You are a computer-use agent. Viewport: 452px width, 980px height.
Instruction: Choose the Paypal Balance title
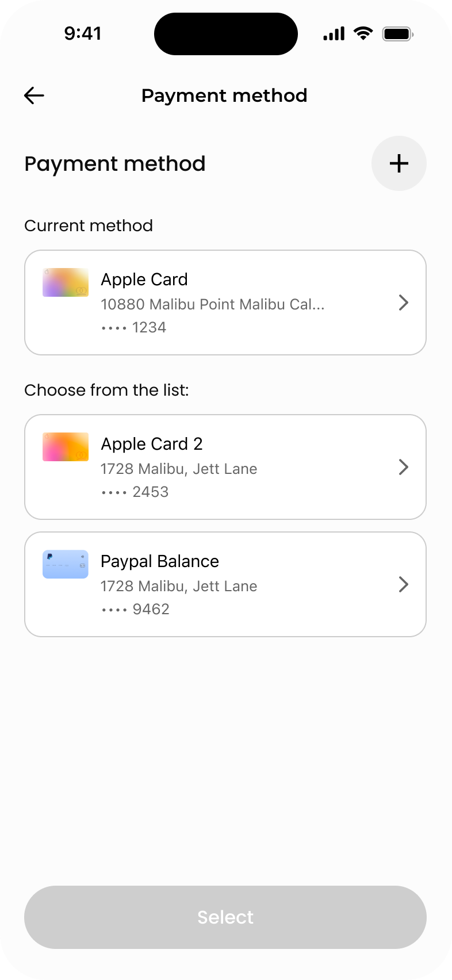pos(160,561)
